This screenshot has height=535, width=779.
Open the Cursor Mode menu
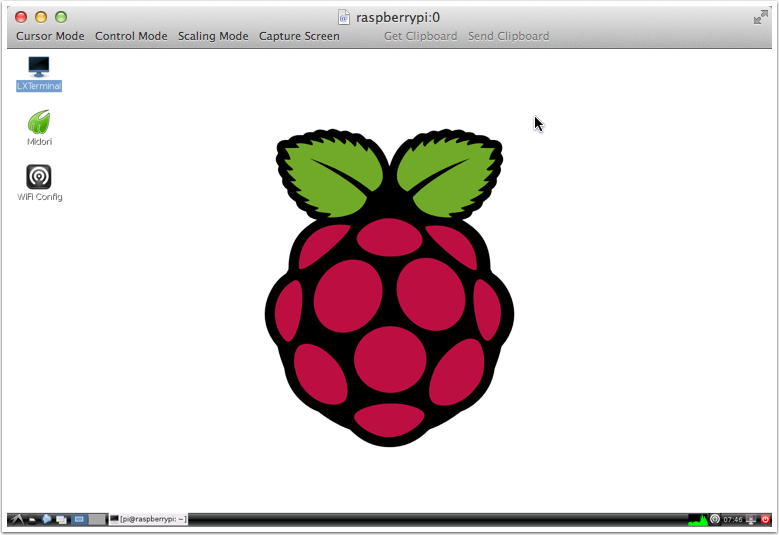[50, 36]
